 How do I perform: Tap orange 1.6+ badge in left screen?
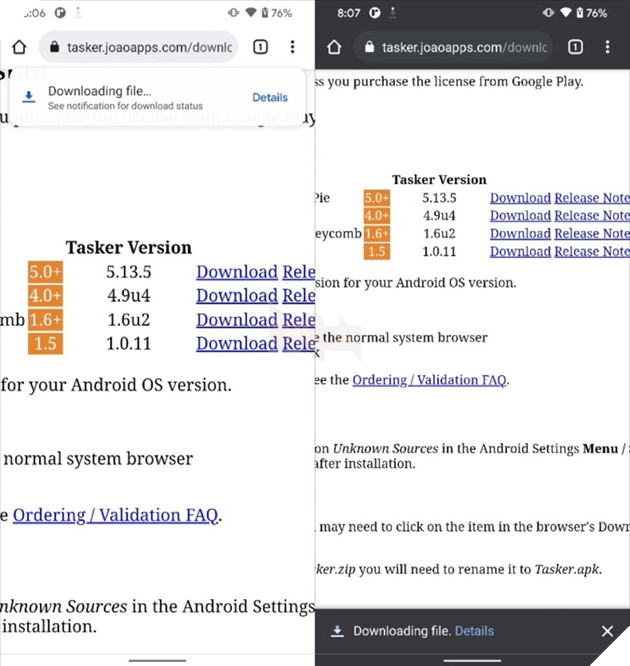click(45, 320)
